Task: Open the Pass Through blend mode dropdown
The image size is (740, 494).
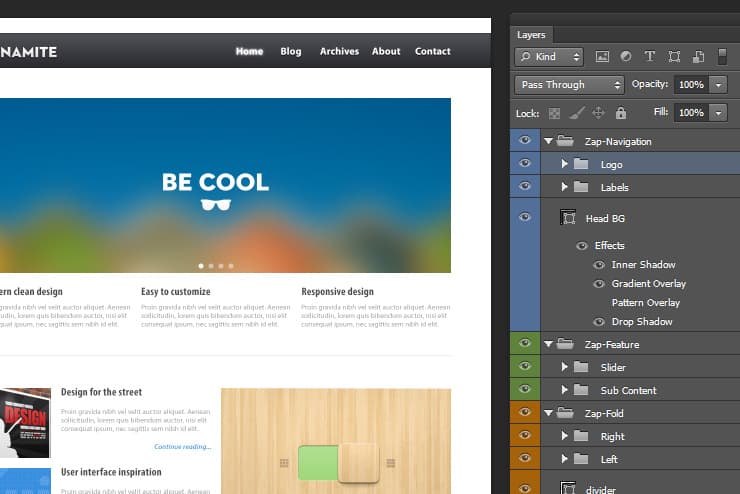Action: click(570, 85)
